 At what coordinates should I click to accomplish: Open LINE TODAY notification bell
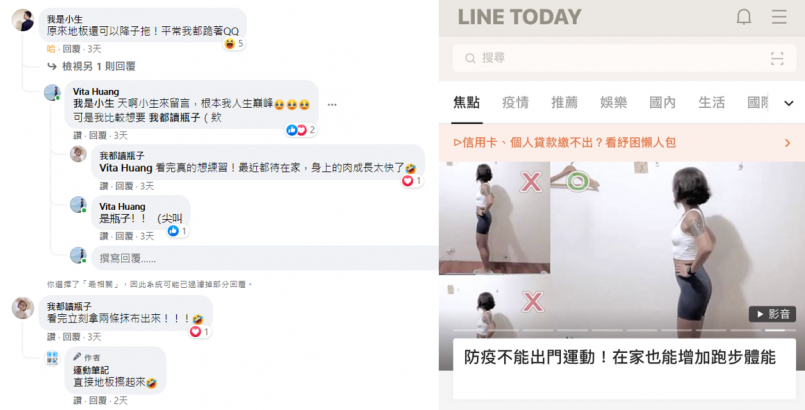click(x=743, y=17)
